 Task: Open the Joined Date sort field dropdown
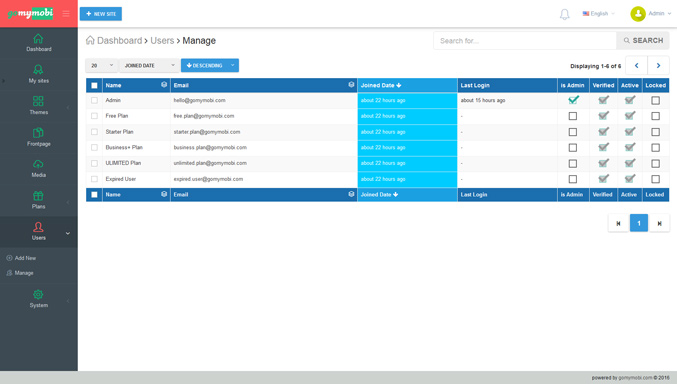click(x=149, y=65)
